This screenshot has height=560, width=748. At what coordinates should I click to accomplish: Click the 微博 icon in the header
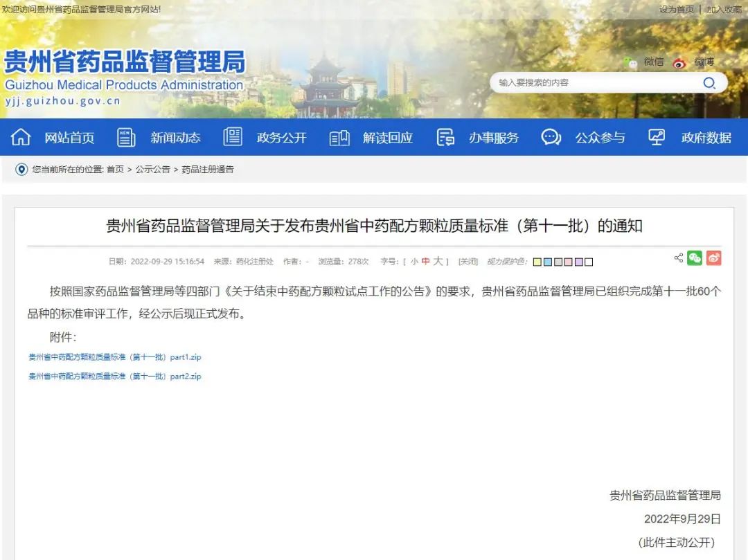tap(679, 62)
